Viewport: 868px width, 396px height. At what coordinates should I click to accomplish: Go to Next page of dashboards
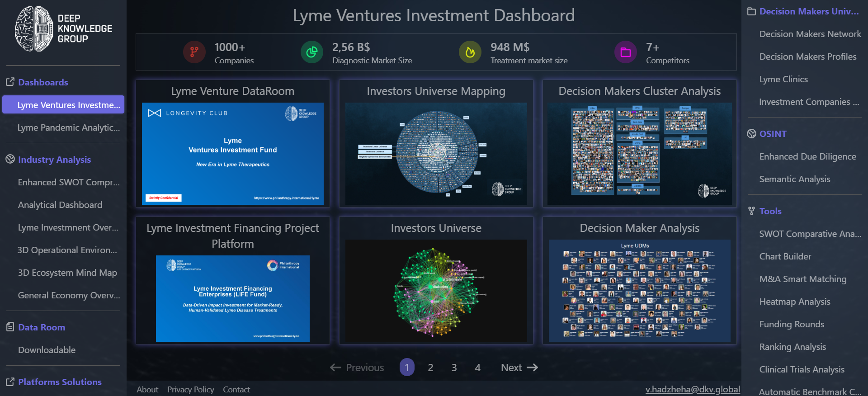pos(519,368)
